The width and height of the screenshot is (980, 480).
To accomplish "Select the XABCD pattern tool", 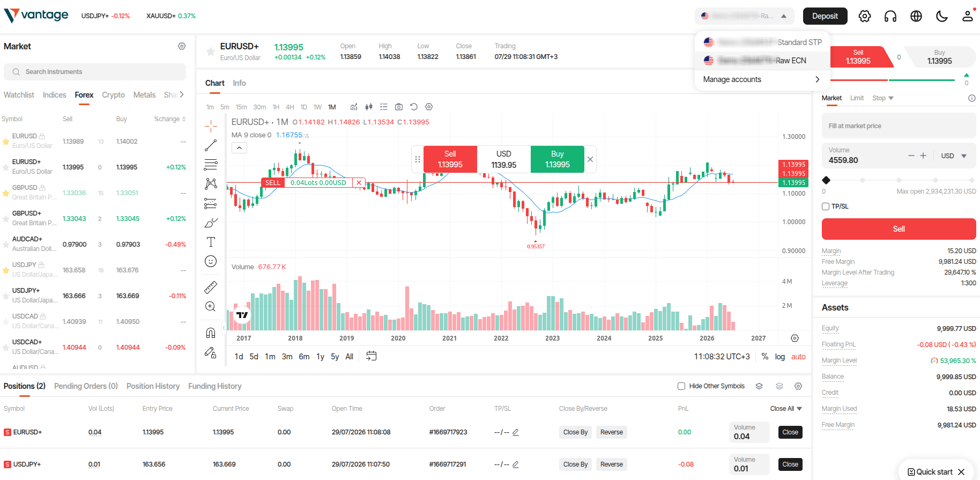I will 211,184.
